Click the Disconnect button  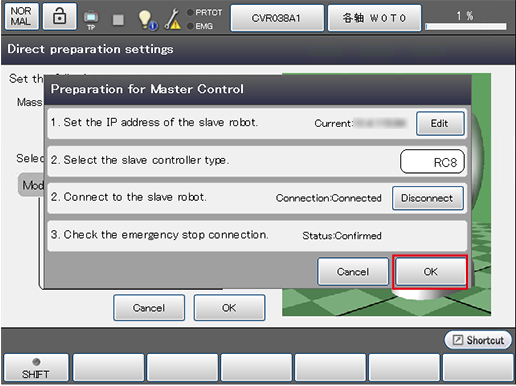click(x=428, y=198)
